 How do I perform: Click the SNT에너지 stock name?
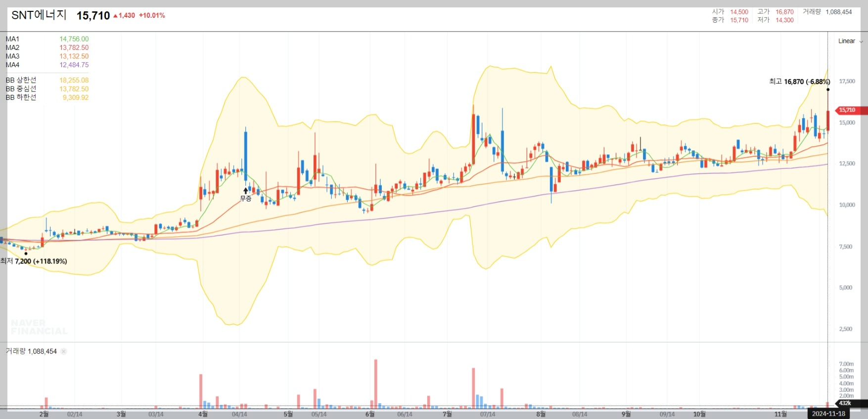[39, 15]
